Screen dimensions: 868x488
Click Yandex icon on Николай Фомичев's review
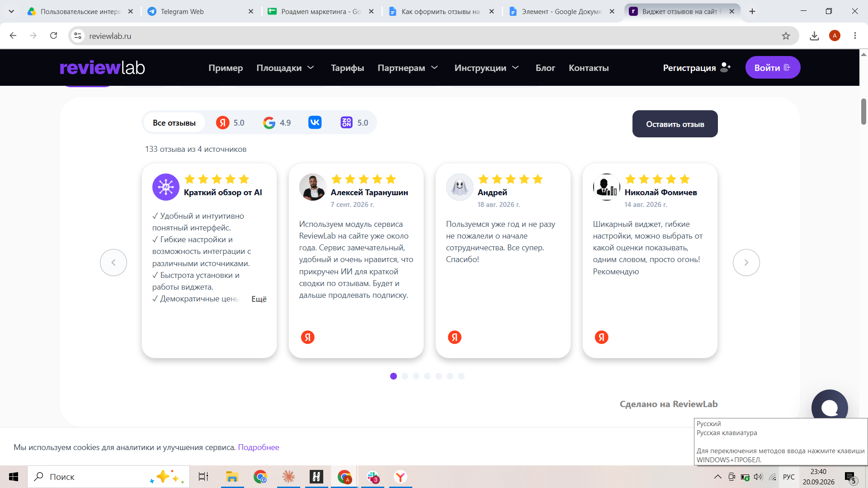602,337
